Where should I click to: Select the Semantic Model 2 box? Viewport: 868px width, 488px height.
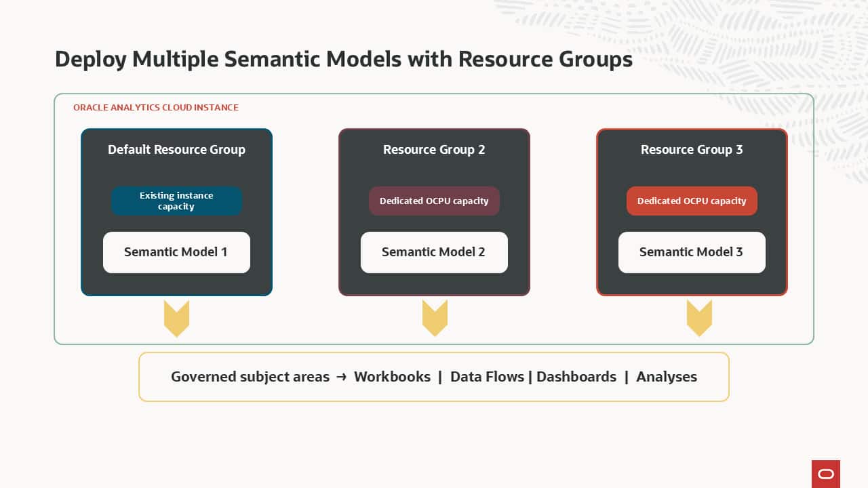pos(434,252)
